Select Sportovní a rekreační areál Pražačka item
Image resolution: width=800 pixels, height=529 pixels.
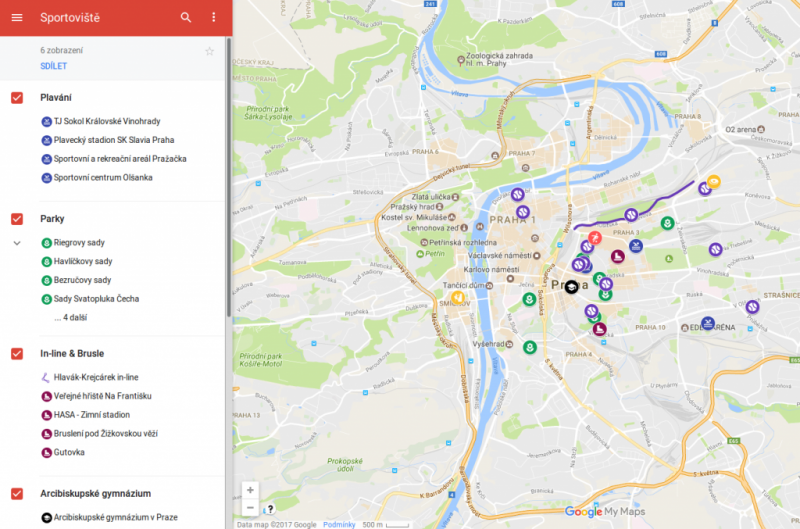coord(120,159)
